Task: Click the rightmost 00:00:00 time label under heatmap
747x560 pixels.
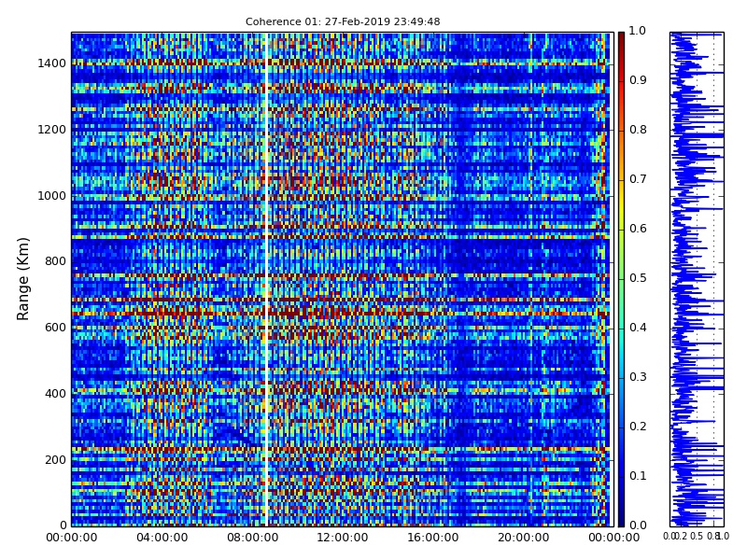Action: coord(614,538)
